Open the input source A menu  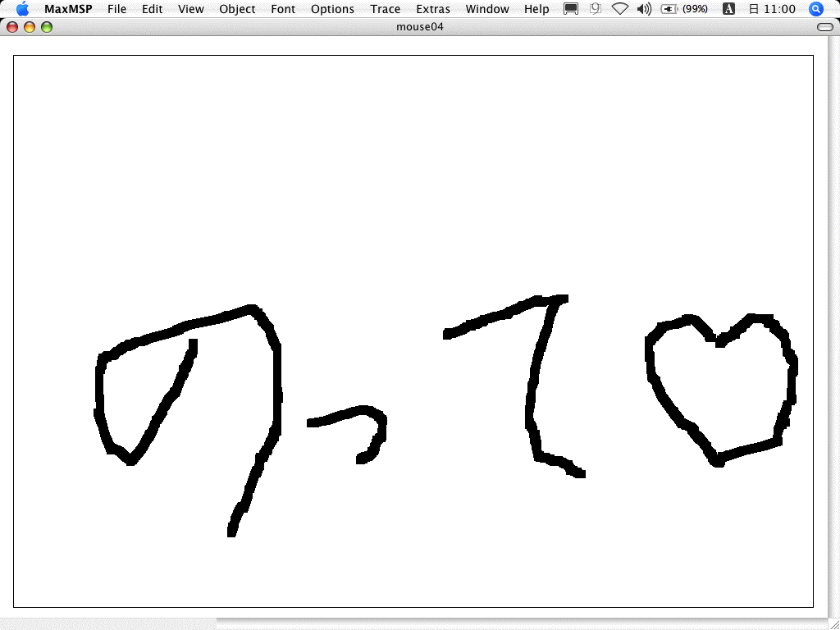728,8
